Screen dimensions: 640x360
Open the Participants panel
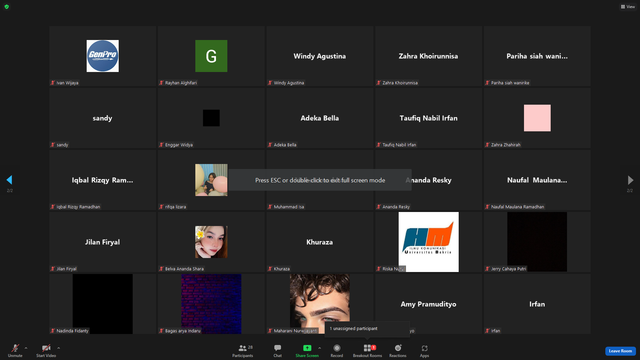243,350
